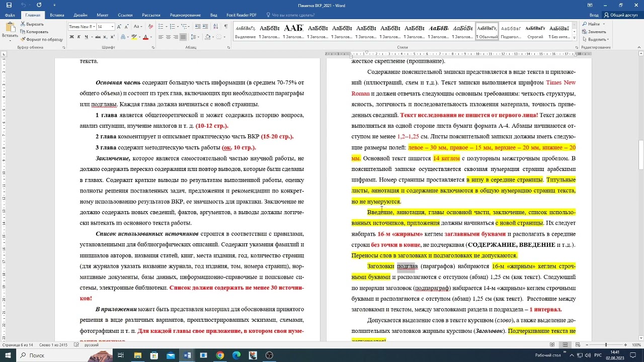Apply the Строгий style

click(x=535, y=32)
